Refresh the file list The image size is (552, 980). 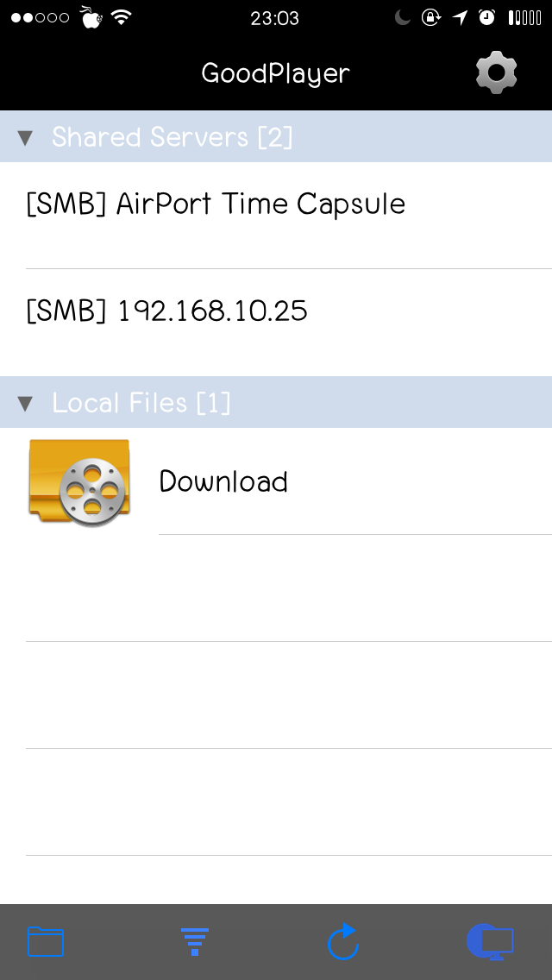pyautogui.click(x=343, y=941)
